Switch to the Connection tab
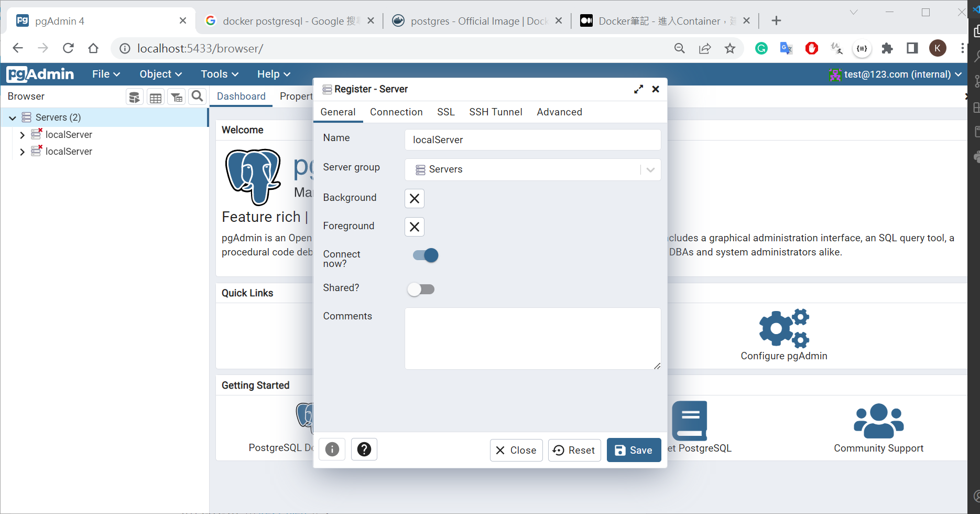The width and height of the screenshot is (980, 514). (x=396, y=112)
